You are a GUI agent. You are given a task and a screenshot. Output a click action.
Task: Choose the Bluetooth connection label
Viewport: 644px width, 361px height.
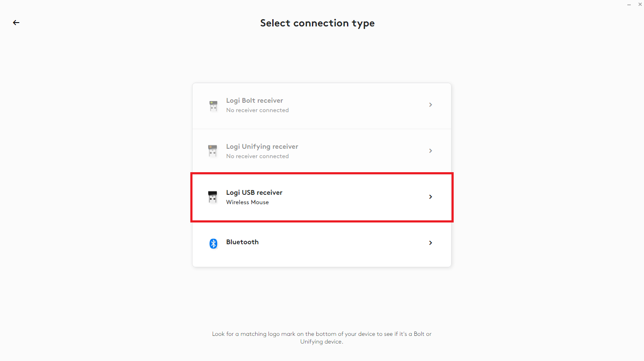pyautogui.click(x=242, y=242)
